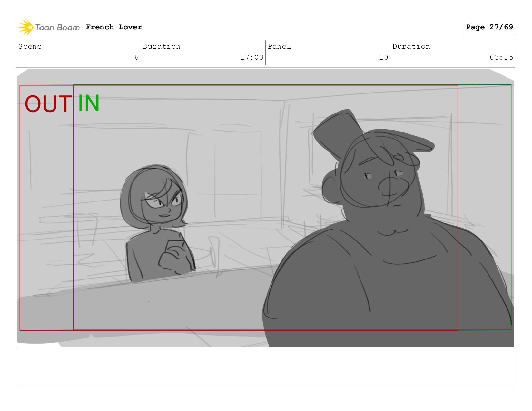Click the empty notes box below the panel
The height and width of the screenshot is (411, 532).
[x=265, y=368]
